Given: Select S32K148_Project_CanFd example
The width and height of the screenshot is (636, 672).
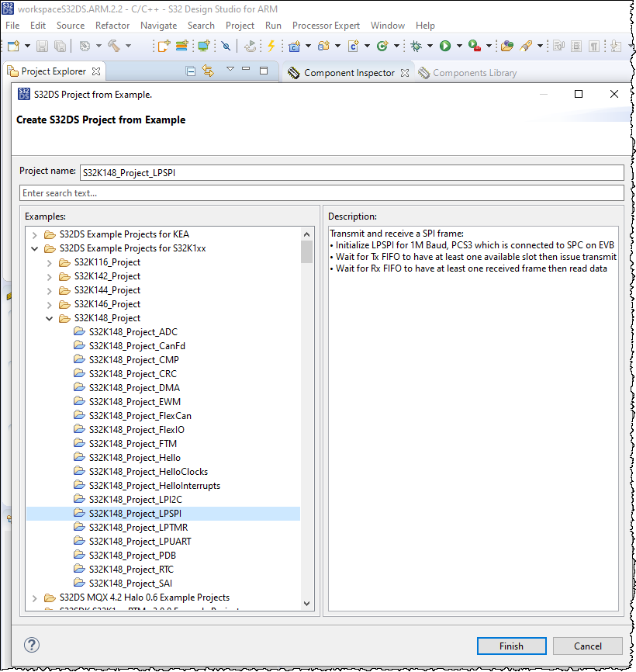Looking at the screenshot, I should point(137,346).
